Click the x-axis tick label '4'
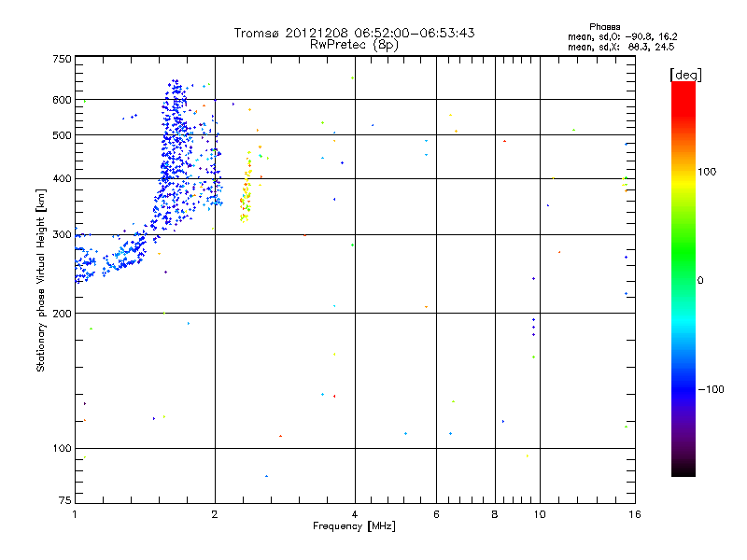 click(x=355, y=514)
